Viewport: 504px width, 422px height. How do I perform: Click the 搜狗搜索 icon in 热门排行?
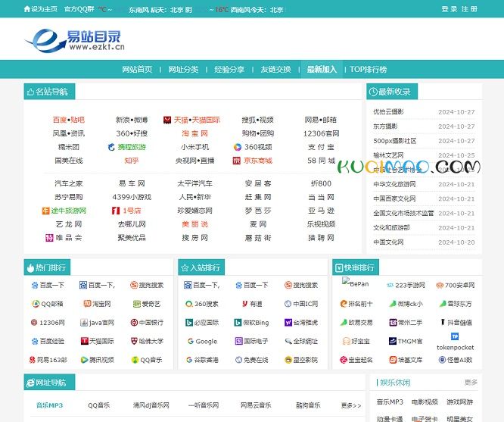point(134,285)
